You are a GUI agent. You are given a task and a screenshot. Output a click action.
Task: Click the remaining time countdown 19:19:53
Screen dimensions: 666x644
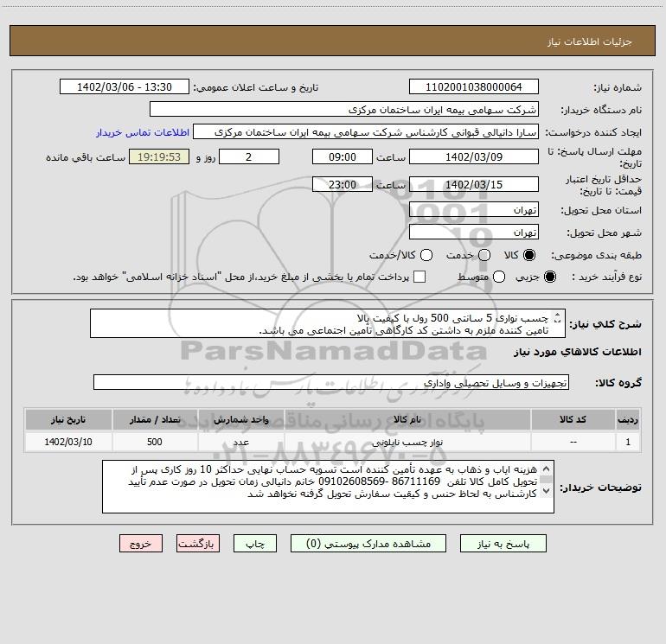159,156
